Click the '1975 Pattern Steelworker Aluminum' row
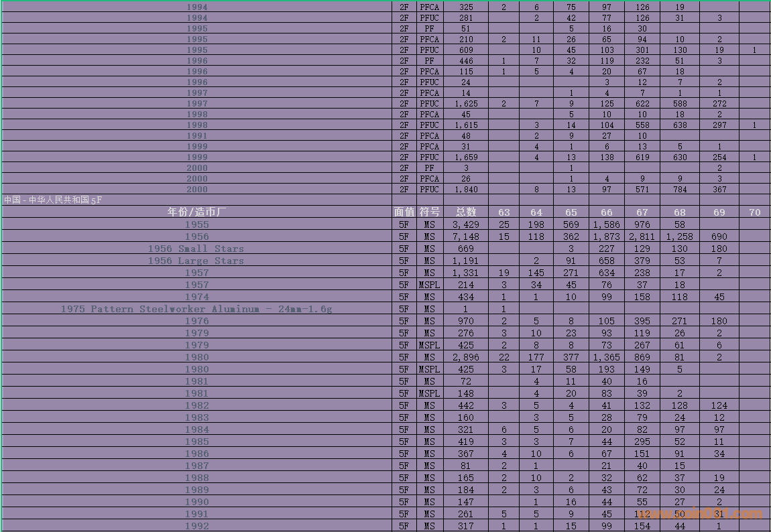This screenshot has width=771, height=532. (196, 309)
